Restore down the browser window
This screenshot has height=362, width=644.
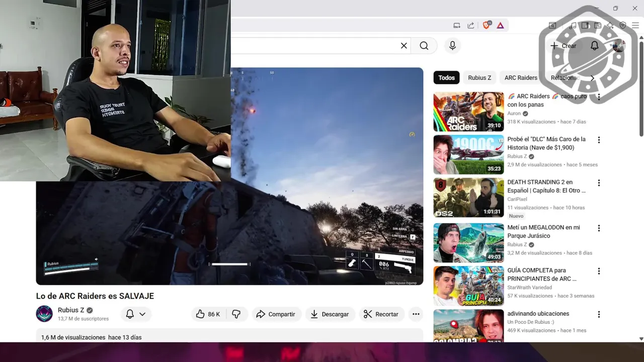tap(615, 8)
